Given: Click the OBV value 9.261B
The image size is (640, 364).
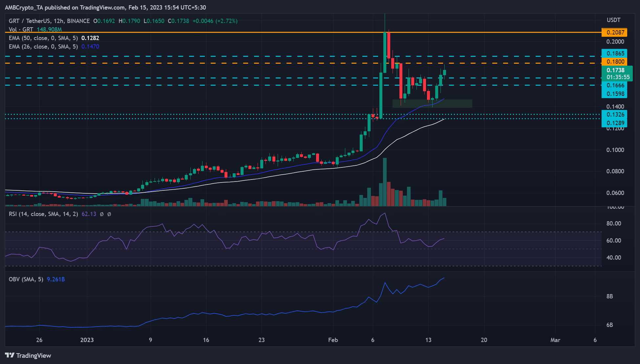Looking at the screenshot, I should point(56,279).
